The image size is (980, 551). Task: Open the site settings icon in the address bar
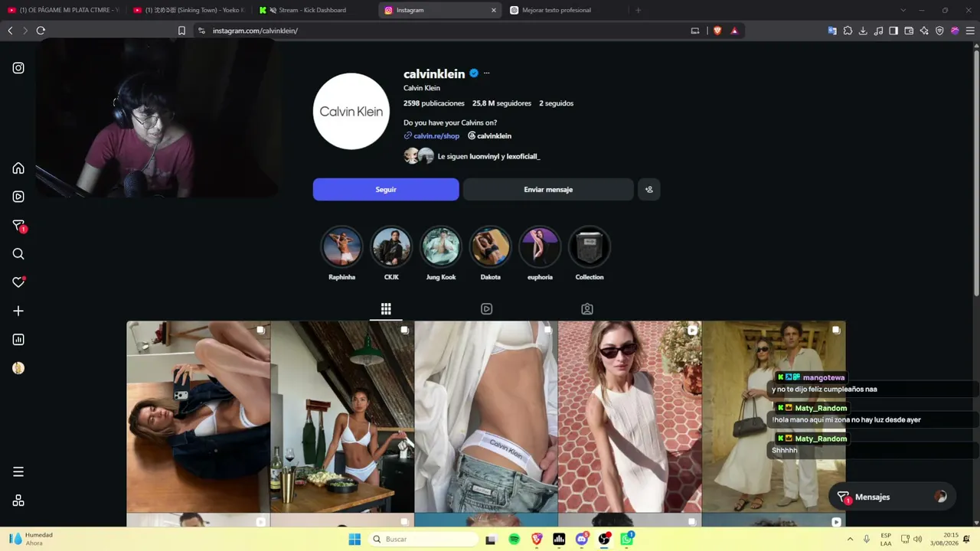point(201,31)
